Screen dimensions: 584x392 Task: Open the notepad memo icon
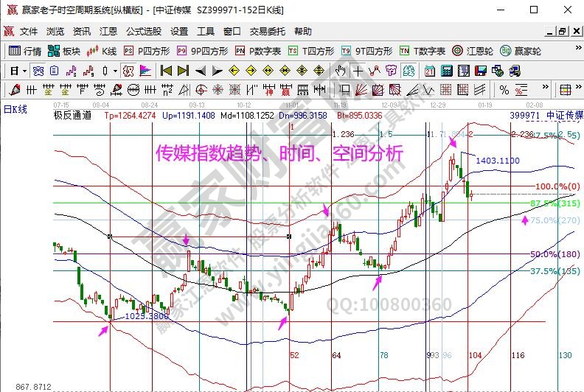coord(464,71)
